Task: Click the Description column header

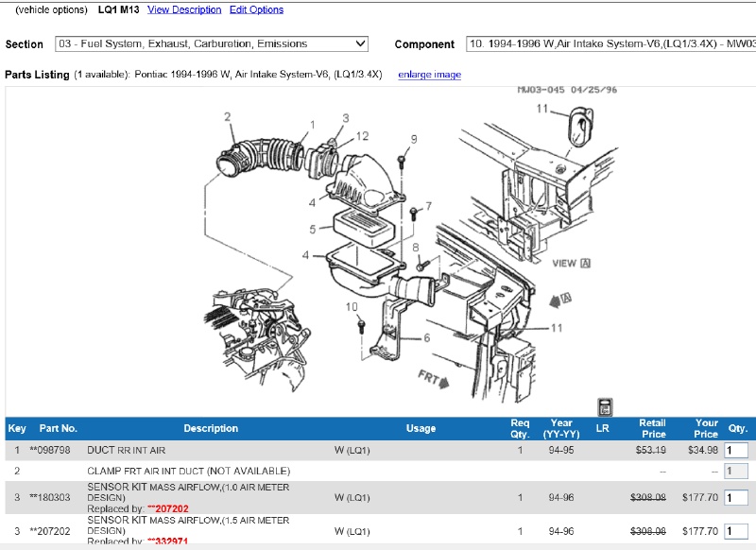Action: click(211, 428)
